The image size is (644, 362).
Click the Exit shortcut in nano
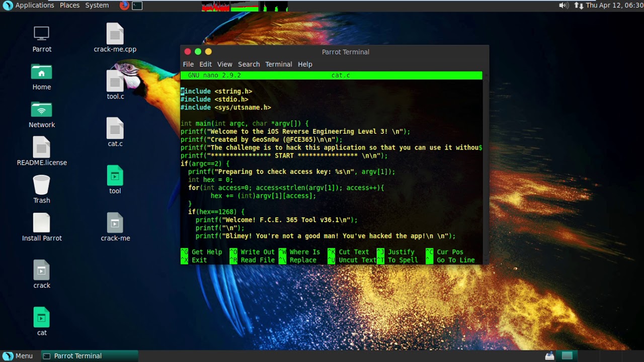pyautogui.click(x=194, y=260)
